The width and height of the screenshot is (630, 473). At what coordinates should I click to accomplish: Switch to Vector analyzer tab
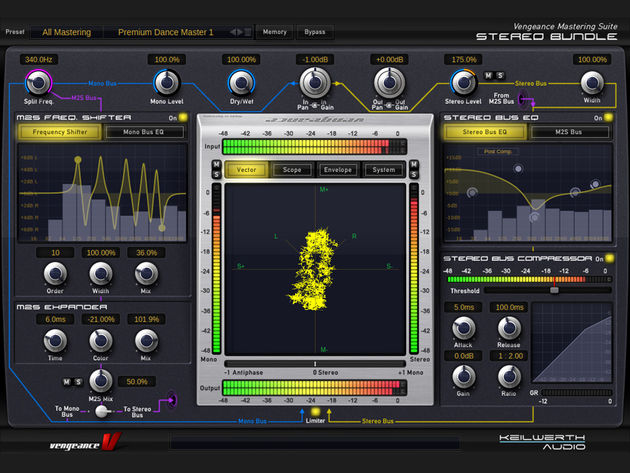point(246,170)
